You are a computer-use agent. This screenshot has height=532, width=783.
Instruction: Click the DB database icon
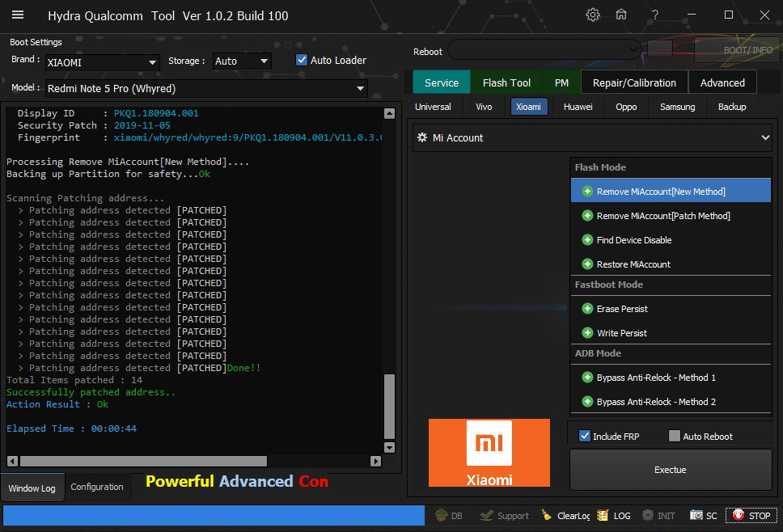tap(442, 515)
